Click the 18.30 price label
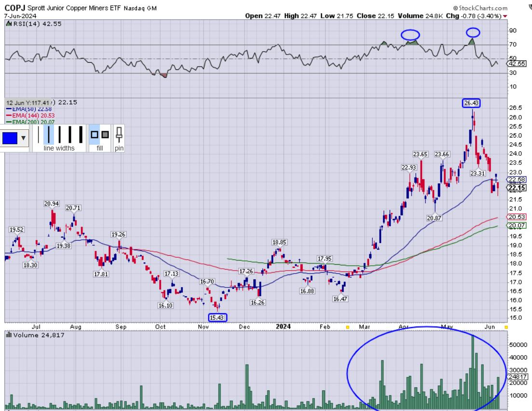The height and width of the screenshot is (411, 532). click(30, 265)
